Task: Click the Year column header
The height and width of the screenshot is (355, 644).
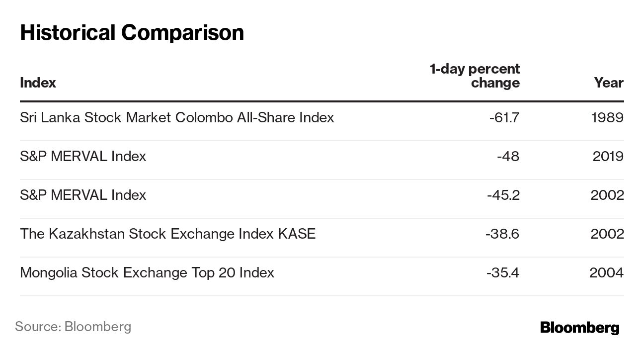Action: pyautogui.click(x=608, y=83)
